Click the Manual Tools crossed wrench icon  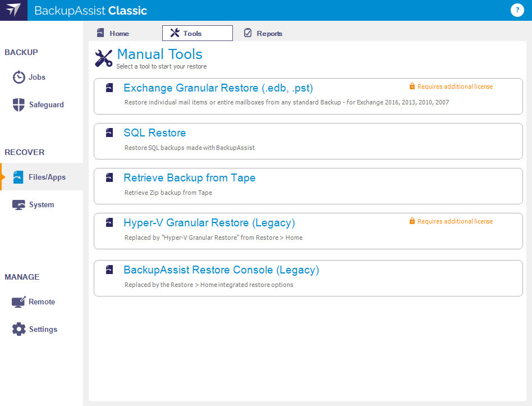103,58
